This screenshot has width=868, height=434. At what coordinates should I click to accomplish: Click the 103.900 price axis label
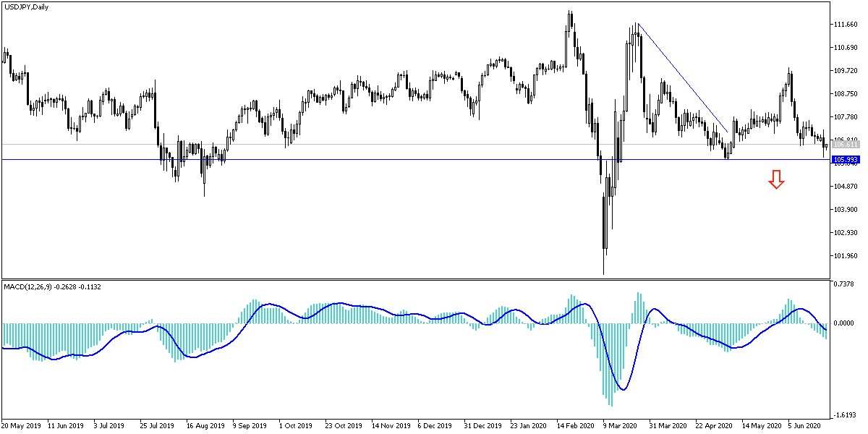pos(846,210)
